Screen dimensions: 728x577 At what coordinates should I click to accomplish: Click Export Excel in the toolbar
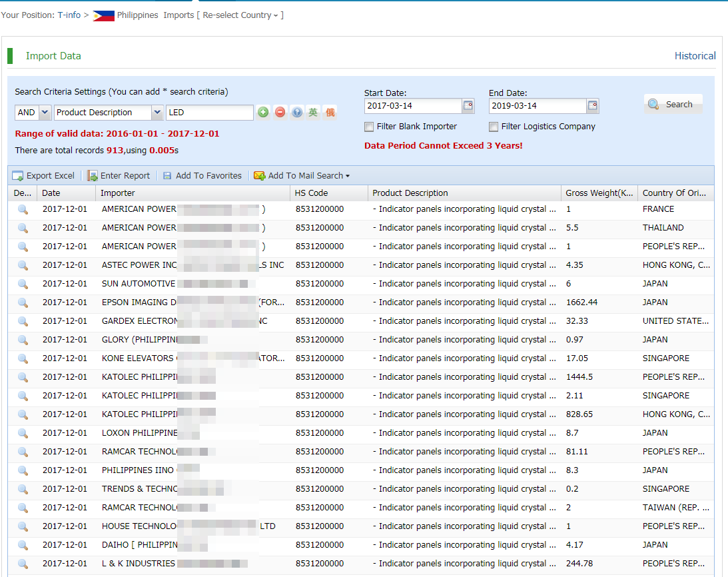pyautogui.click(x=44, y=176)
